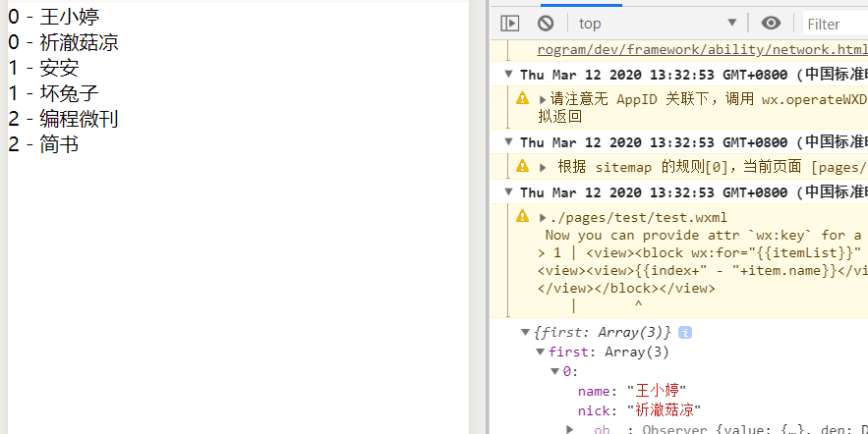The width and height of the screenshot is (868, 434).
Task: Click the sitemap warning triangle icon
Action: [522, 165]
